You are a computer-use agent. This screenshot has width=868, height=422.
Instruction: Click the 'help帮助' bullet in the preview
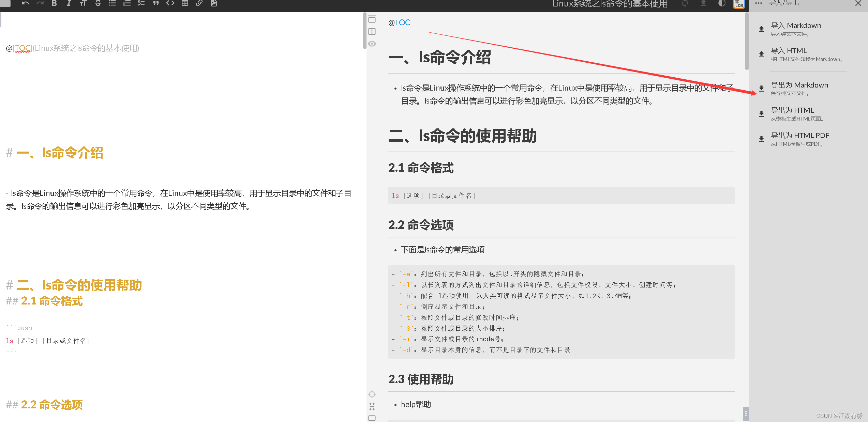(416, 404)
